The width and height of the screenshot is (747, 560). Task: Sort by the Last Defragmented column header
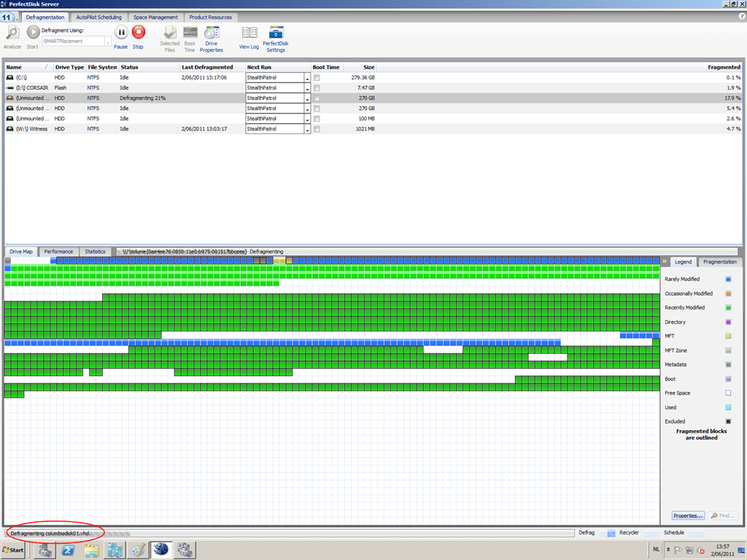(212, 67)
